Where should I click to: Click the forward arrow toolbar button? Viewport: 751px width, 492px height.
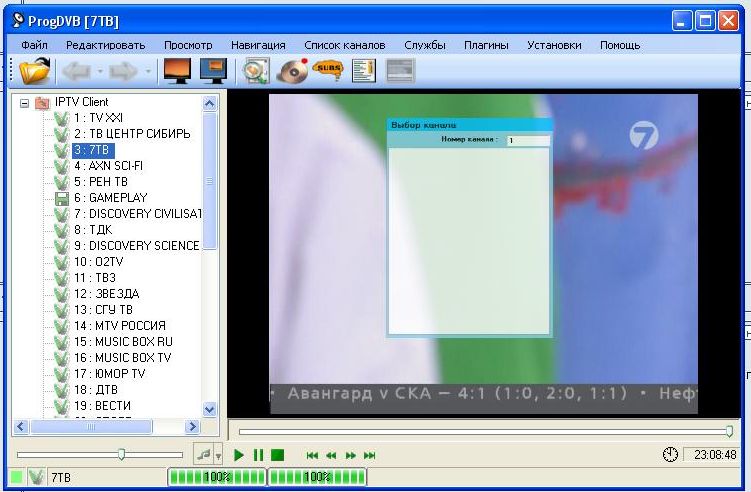click(124, 72)
